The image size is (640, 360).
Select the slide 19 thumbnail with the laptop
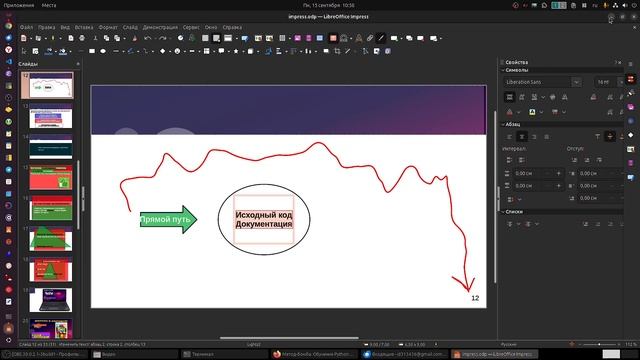click(x=51, y=300)
